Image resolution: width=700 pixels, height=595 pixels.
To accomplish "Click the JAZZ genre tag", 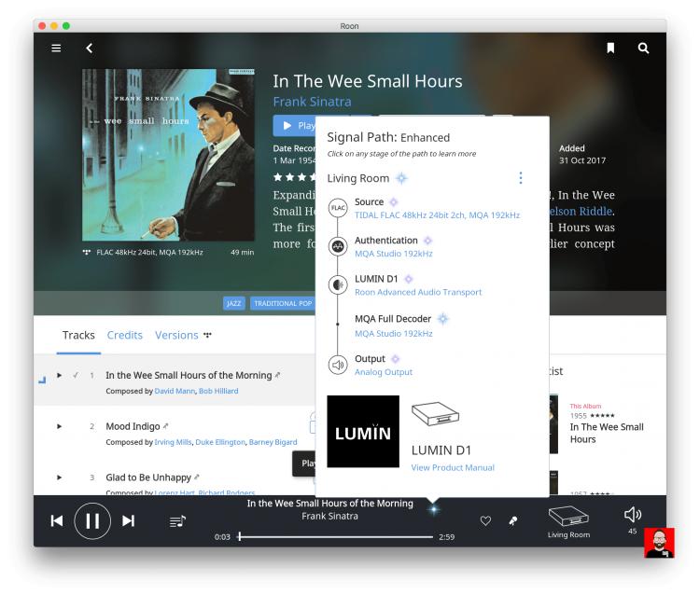I will [234, 303].
